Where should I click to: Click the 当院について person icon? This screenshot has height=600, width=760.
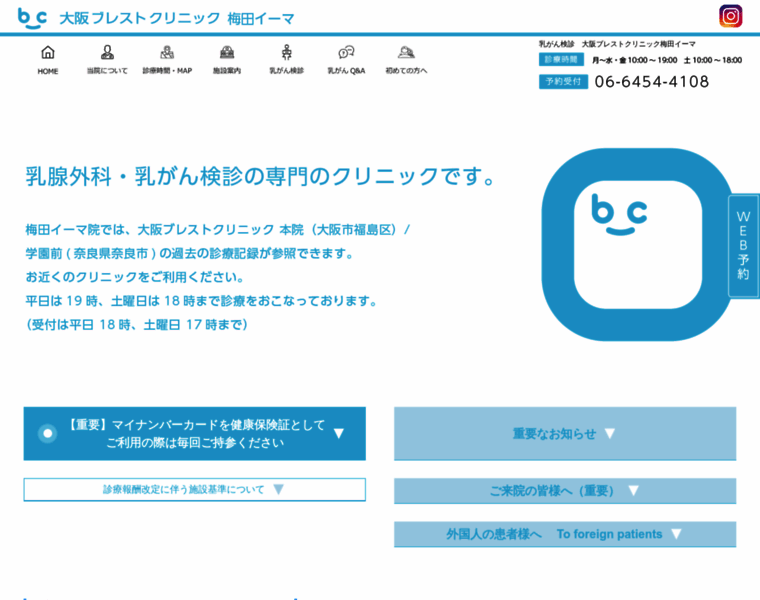107,52
